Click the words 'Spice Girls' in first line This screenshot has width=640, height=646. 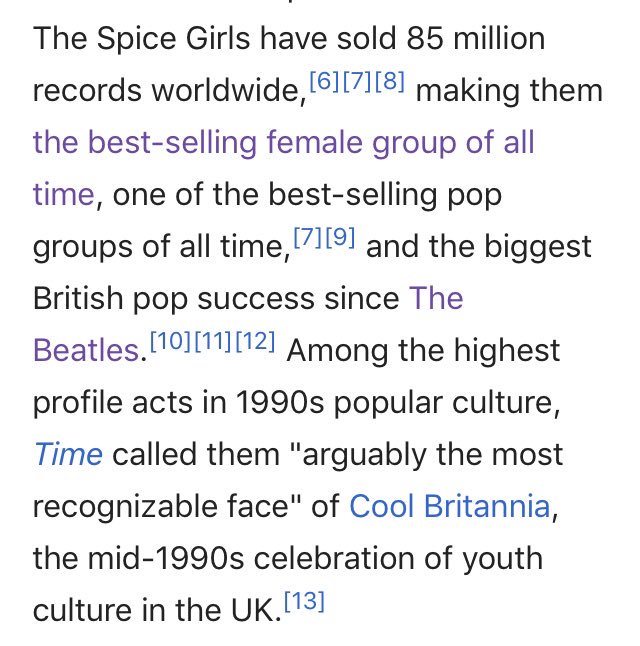(173, 39)
